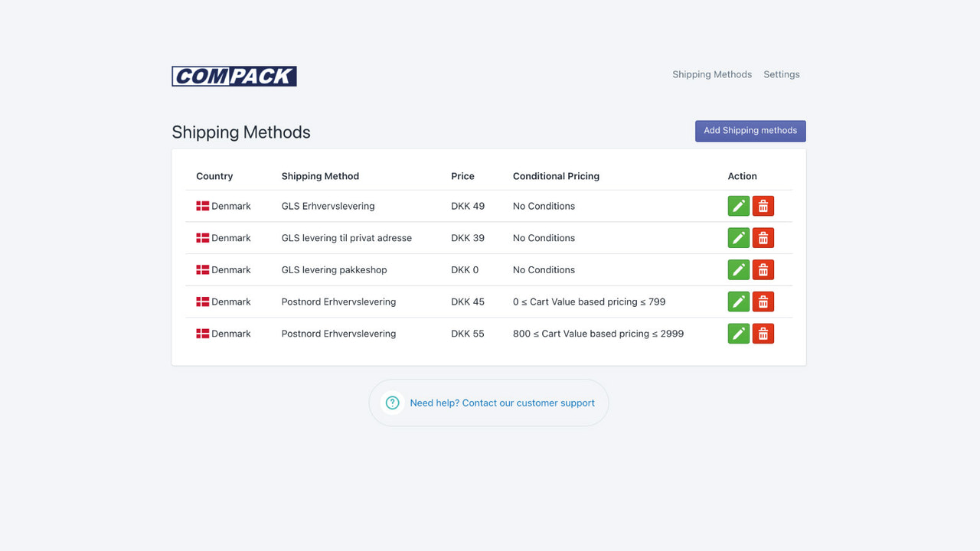Edit the DKK 45 Postnord Erhvervslevering method

coord(738,302)
